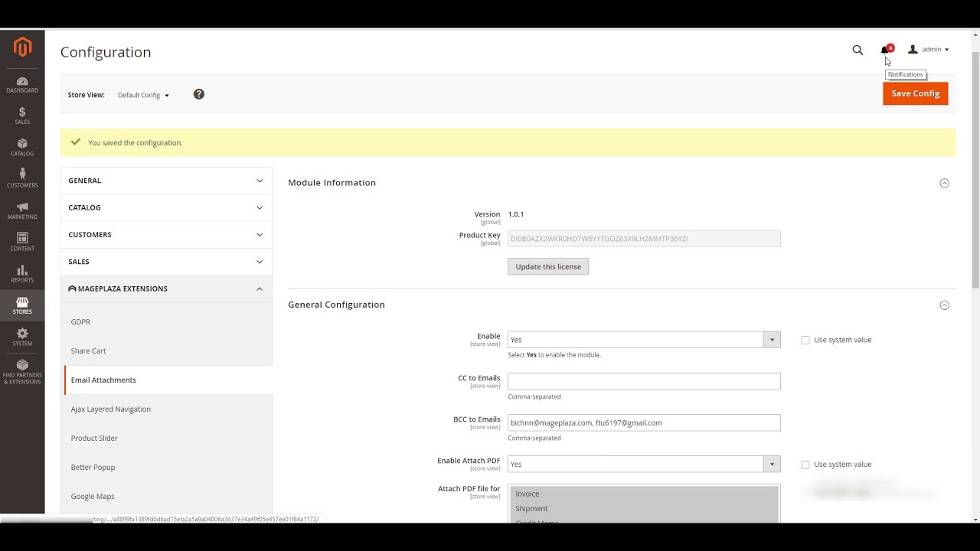Click the search magnifier icon
This screenshot has width=980, height=551.
point(857,50)
